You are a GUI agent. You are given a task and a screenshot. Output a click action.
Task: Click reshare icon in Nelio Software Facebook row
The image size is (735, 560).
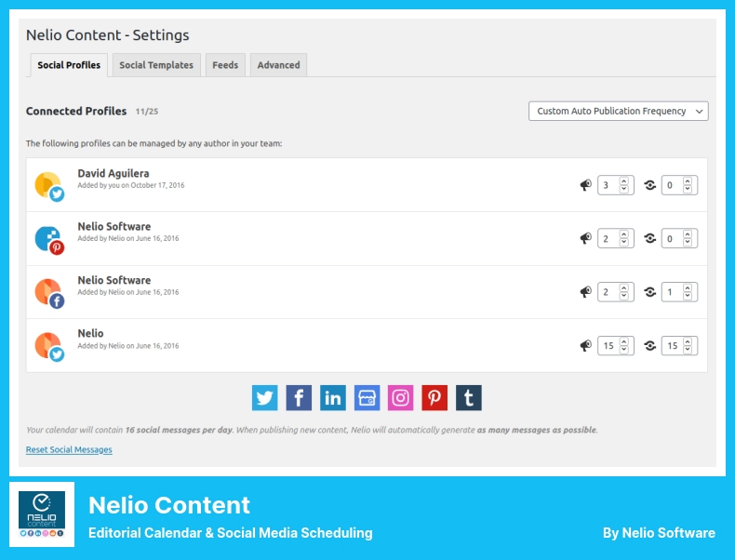(649, 292)
